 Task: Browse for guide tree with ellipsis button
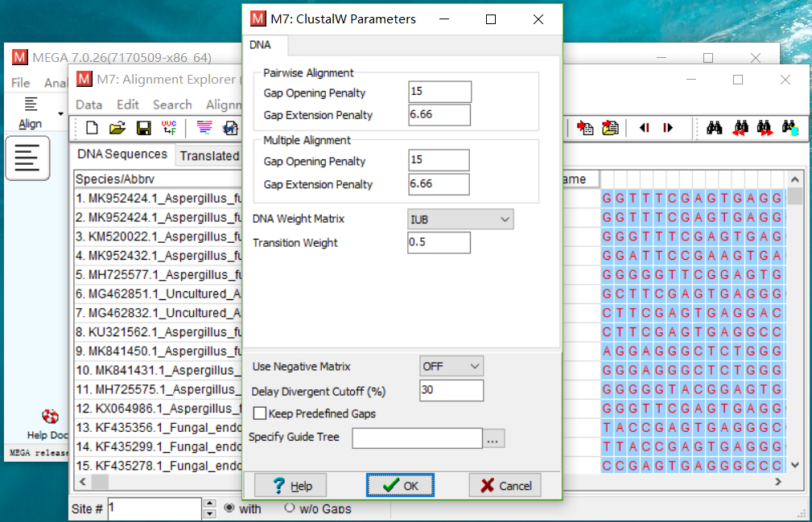pyautogui.click(x=493, y=438)
